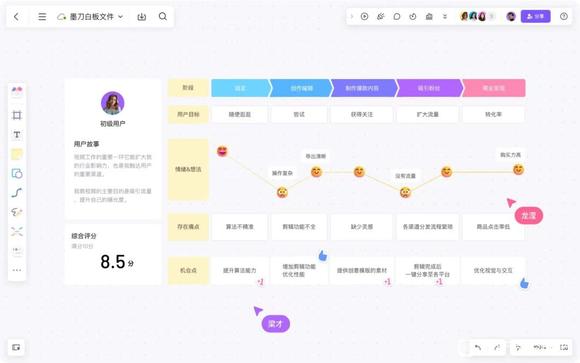Select the 存在痛点 yellow label
This screenshot has height=363, width=580.
tap(188, 226)
